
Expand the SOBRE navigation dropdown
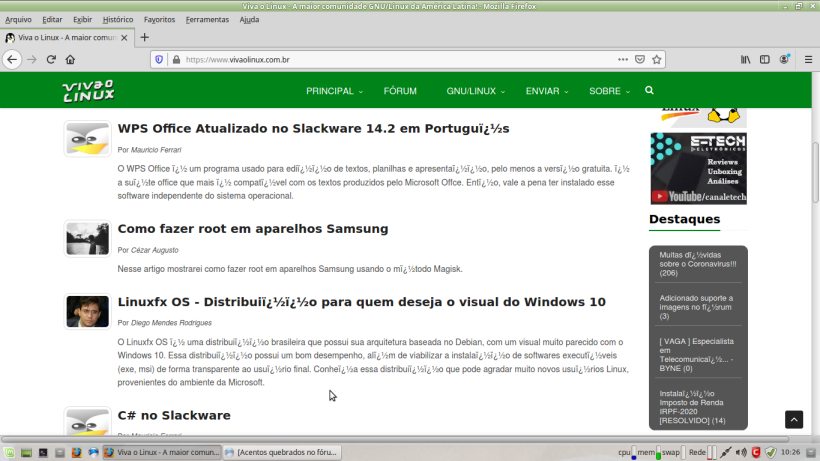coord(609,91)
